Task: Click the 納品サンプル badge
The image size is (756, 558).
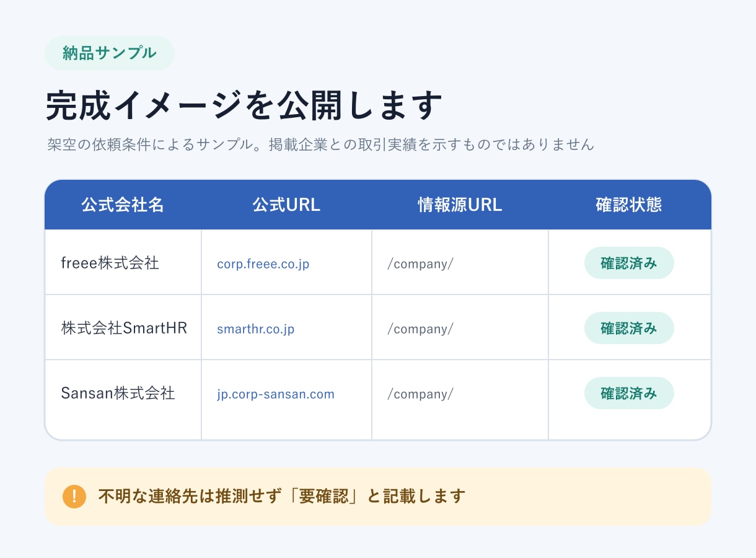Action: 110,53
